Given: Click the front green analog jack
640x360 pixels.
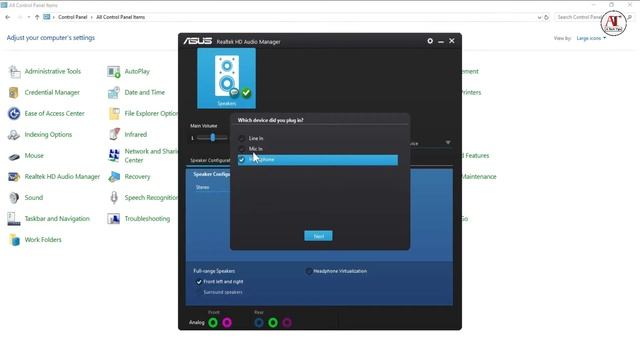Looking at the screenshot, I should click(x=213, y=323).
